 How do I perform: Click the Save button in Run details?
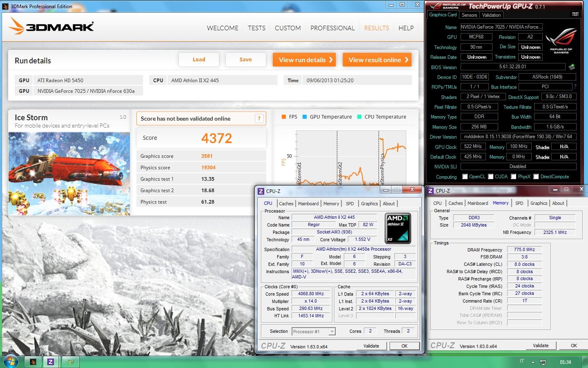click(x=245, y=60)
